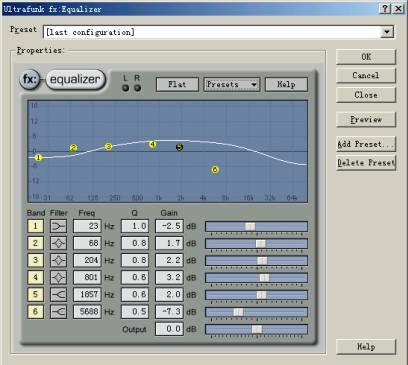This screenshot has width=408, height=365.
Task: Click the fx: logo badge
Action: (30, 80)
